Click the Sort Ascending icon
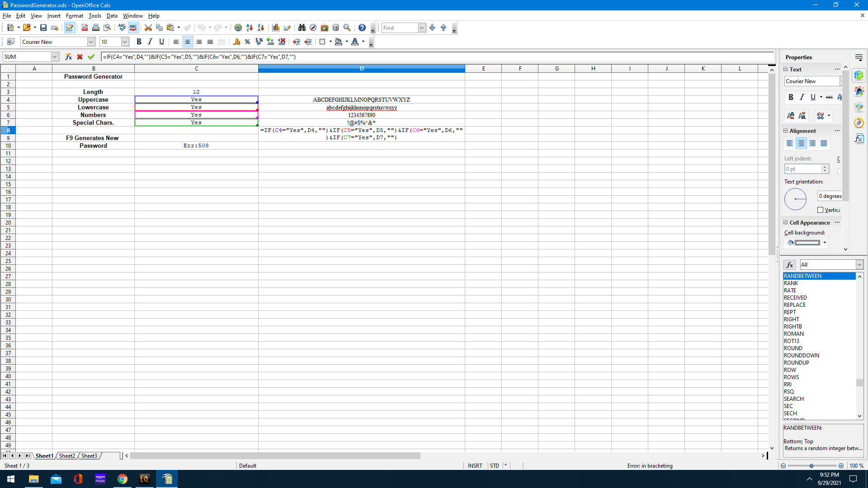868x488 pixels. 250,28
